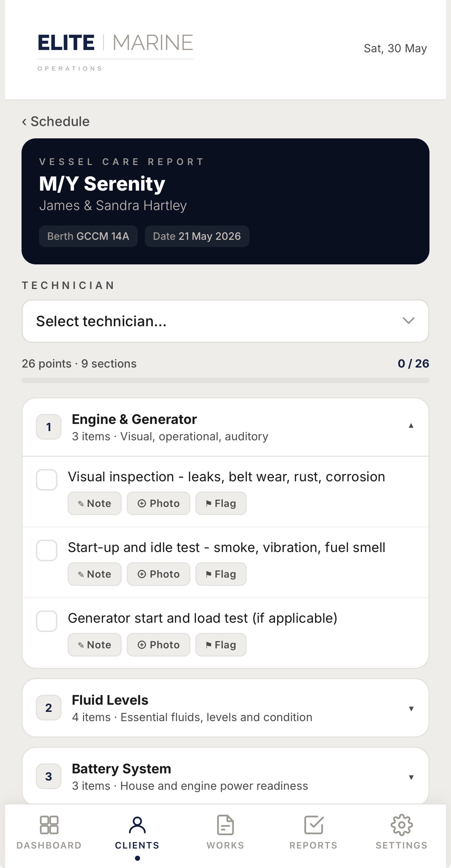This screenshot has width=451, height=868.
Task: Check Visual inspection leaks checkbox
Action: [x=46, y=480]
